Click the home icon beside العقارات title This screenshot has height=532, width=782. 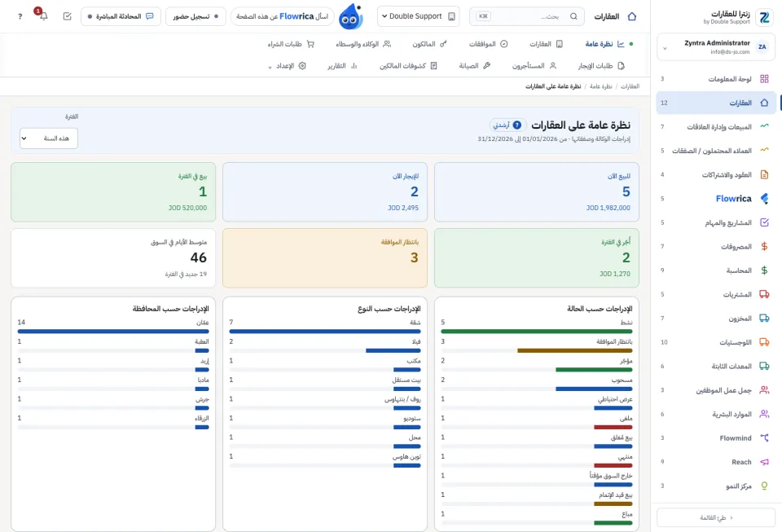coord(632,16)
